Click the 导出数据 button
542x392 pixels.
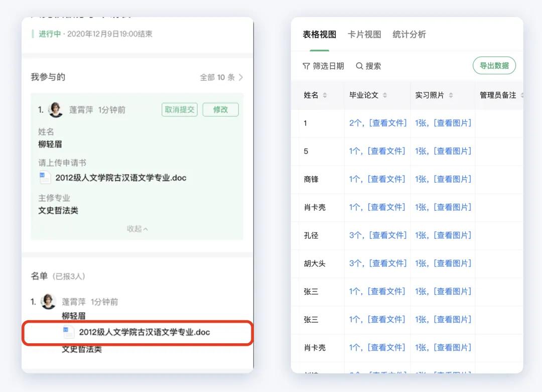[x=494, y=65]
